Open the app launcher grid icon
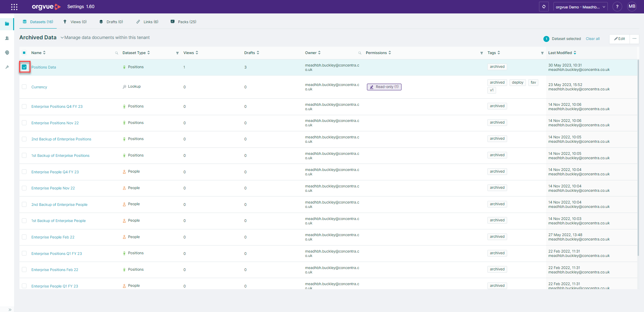The image size is (644, 312). pyautogui.click(x=14, y=7)
